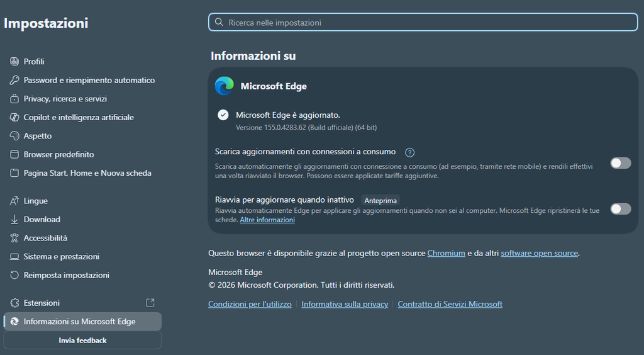The width and height of the screenshot is (644, 355).
Task: Click the text Microsoft Edge è aggiornato
Action: [288, 115]
